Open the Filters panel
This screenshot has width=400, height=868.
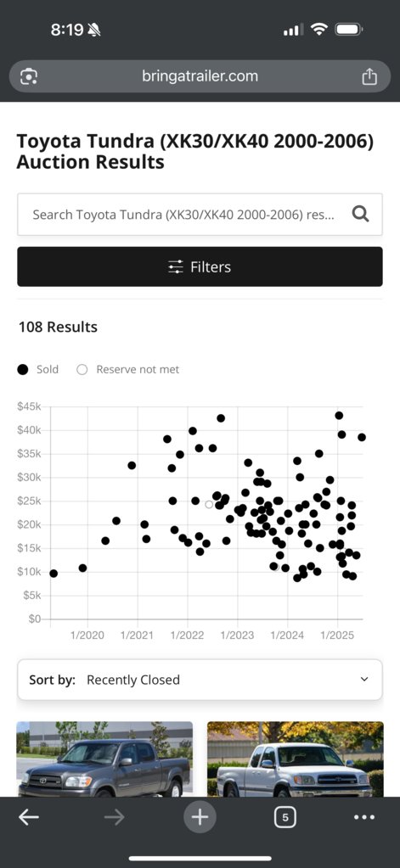[200, 266]
